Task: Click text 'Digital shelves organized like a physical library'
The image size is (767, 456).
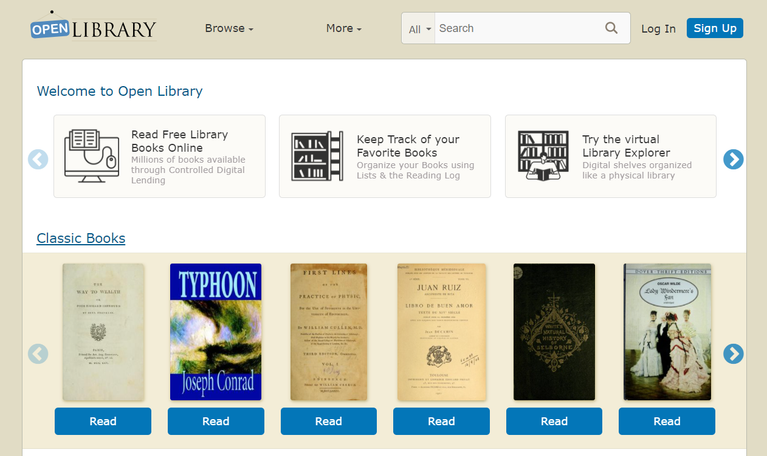Action: click(x=637, y=170)
